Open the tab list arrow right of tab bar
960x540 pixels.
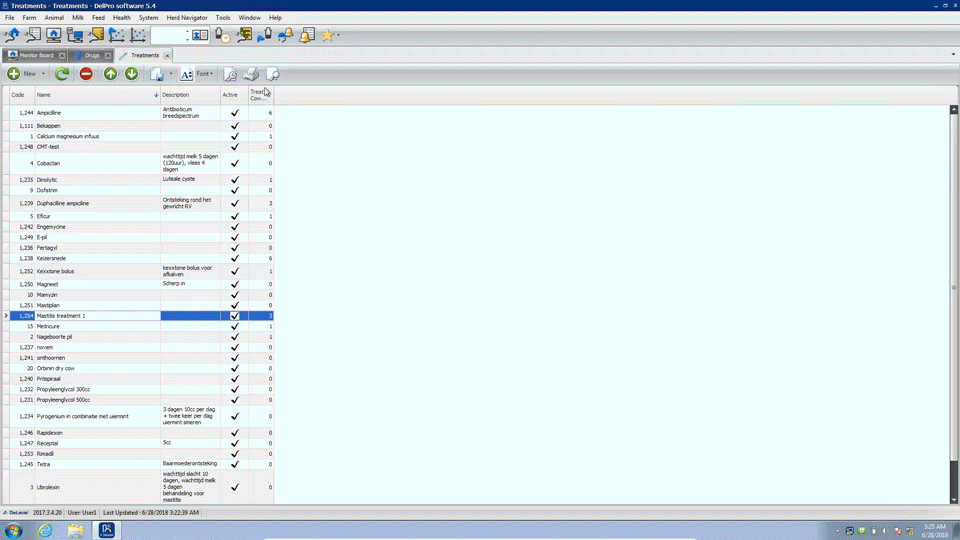(953, 54)
